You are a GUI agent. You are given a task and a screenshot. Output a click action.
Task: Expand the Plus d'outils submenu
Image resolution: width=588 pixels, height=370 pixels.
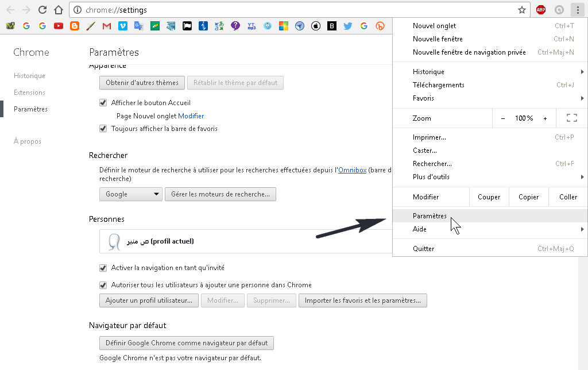coord(490,177)
